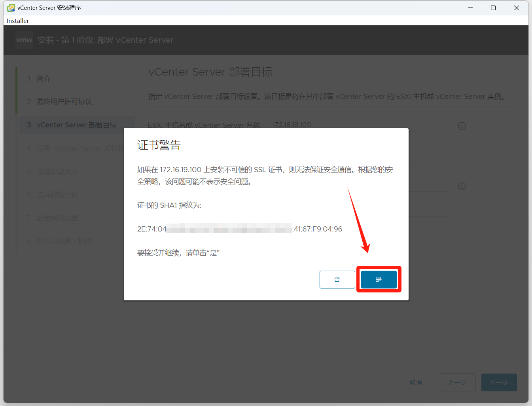Viewport: 532px width, 406px height.
Task: Click 否 to reject the certificate
Action: (x=337, y=279)
